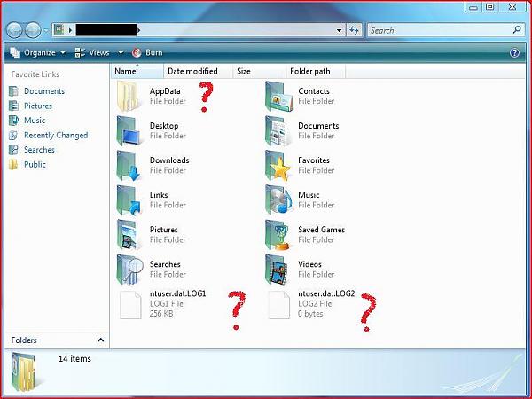Click the Favorites star folder icon
The width and height of the screenshot is (532, 399).
click(278, 166)
